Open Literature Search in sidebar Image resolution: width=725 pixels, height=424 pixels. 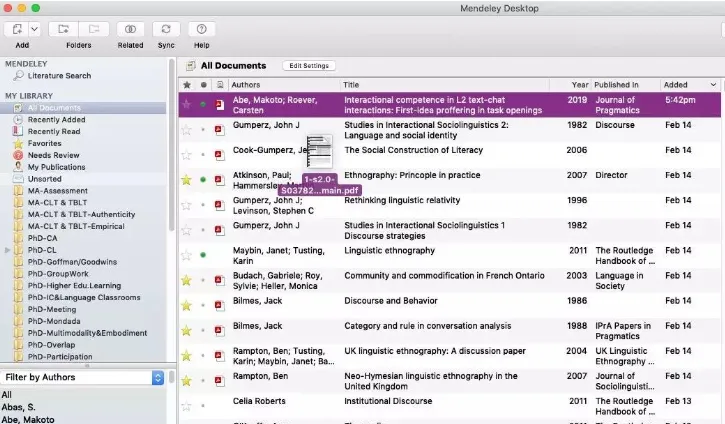tap(59, 75)
